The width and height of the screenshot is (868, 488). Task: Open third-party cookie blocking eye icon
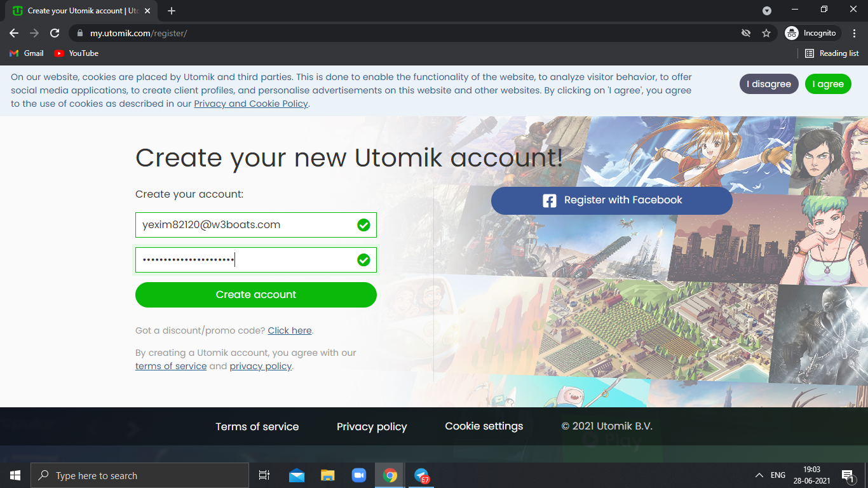(x=746, y=33)
